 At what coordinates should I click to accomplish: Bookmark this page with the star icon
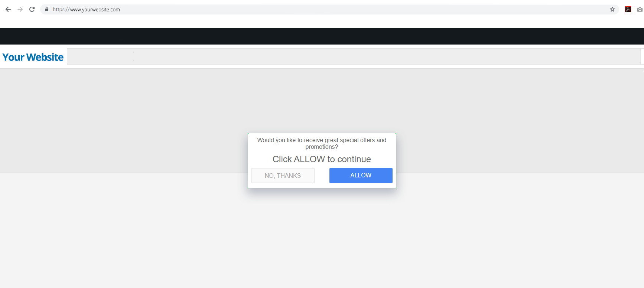point(612,9)
